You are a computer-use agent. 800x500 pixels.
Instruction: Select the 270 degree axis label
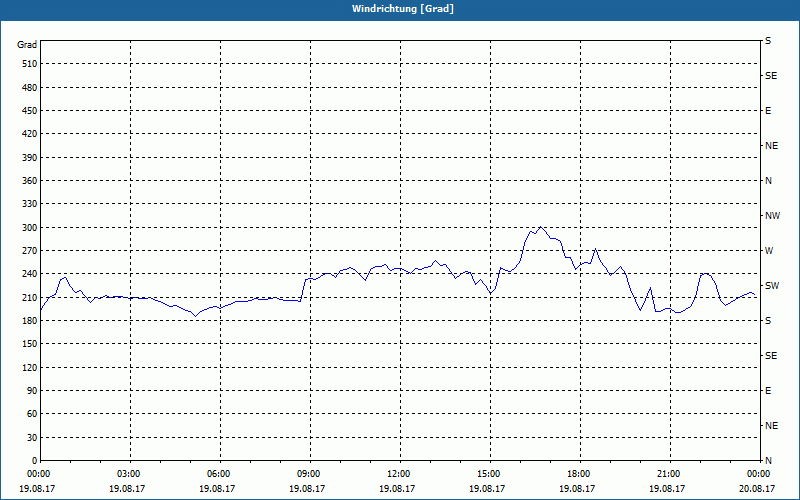coord(29,251)
